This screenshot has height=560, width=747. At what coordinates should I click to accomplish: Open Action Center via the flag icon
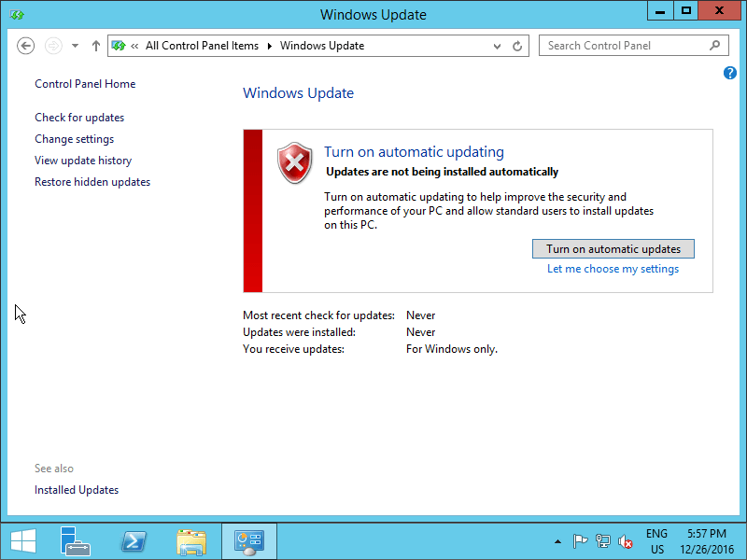coord(580,540)
